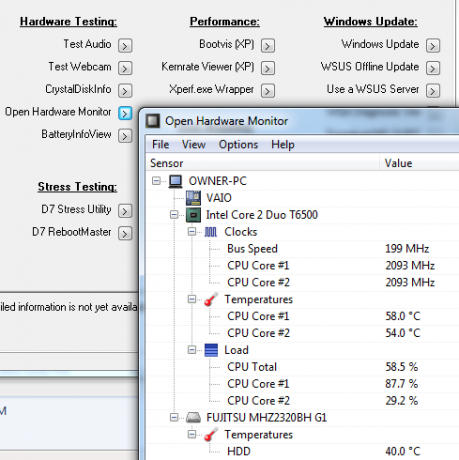Open the View menu
This screenshot has height=460, width=459.
(194, 145)
